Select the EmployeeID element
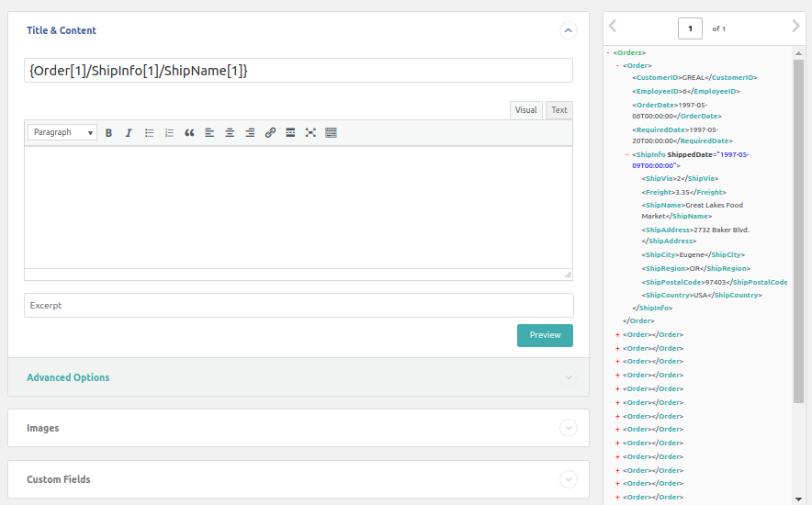The width and height of the screenshot is (812, 505). [x=685, y=92]
